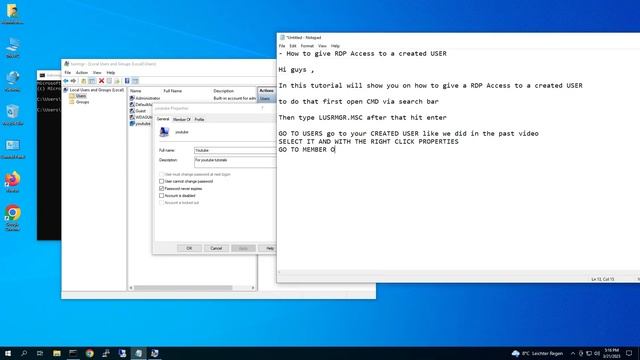Screen dimensions: 640x360
Task: Open the This PC desktop icon
Action: click(12, 48)
